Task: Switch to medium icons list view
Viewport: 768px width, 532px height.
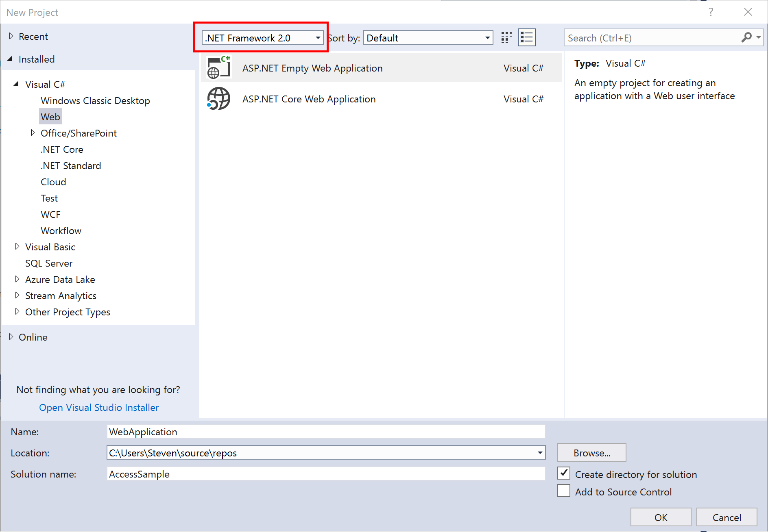Action: point(527,38)
